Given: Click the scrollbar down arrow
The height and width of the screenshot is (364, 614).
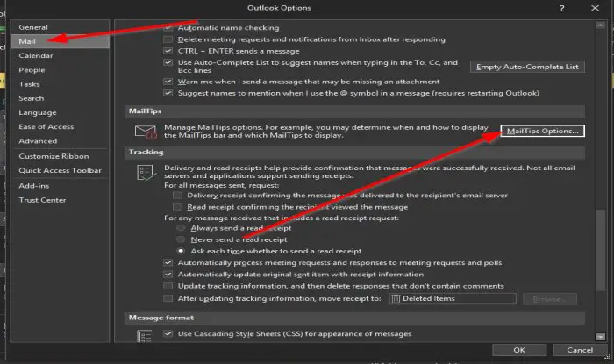Looking at the screenshot, I should click(600, 337).
